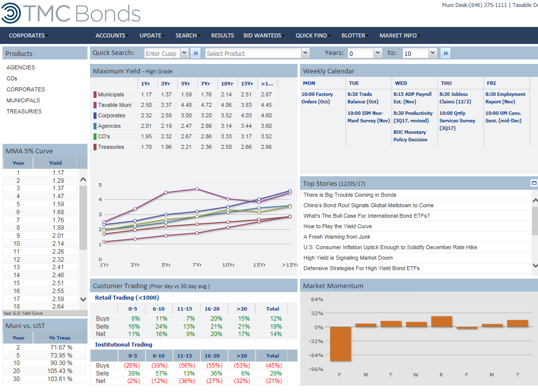Click the down arrow of the MMA 5% Curve scrollbar
The height and width of the screenshot is (392, 538).
click(x=83, y=299)
